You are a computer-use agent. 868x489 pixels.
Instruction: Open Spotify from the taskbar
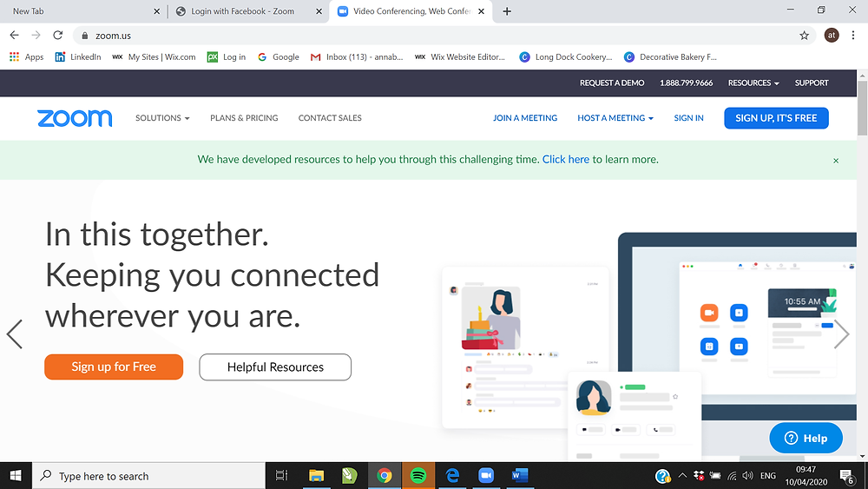418,476
